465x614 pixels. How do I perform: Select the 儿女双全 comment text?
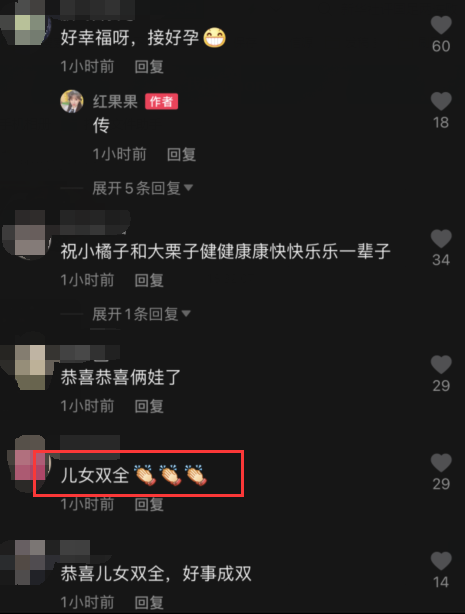point(95,475)
